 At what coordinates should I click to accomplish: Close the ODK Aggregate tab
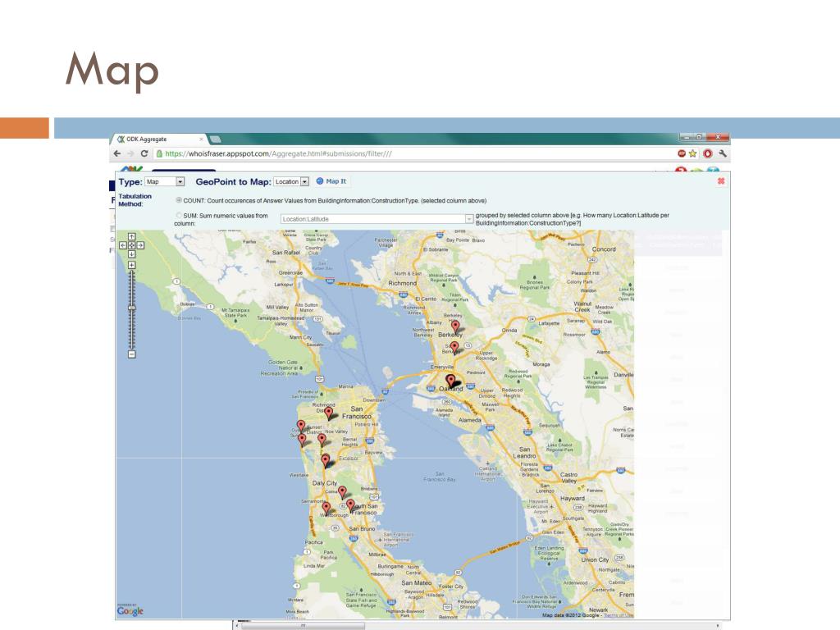pyautogui.click(x=202, y=139)
